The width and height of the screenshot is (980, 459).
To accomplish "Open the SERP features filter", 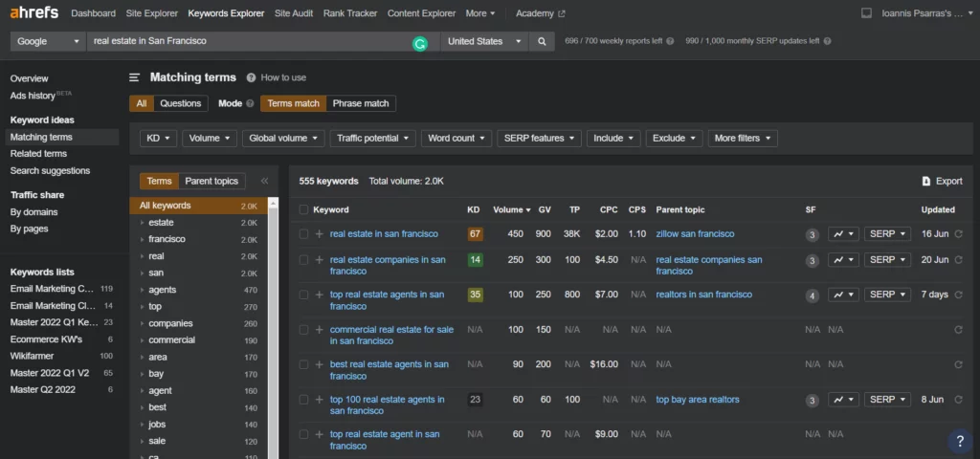I will (x=540, y=139).
